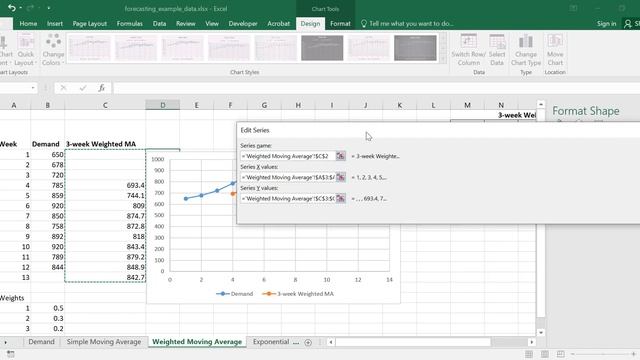Open Quick Layout gallery
Image resolution: width=640 pixels, height=360 pixels.
[25, 50]
